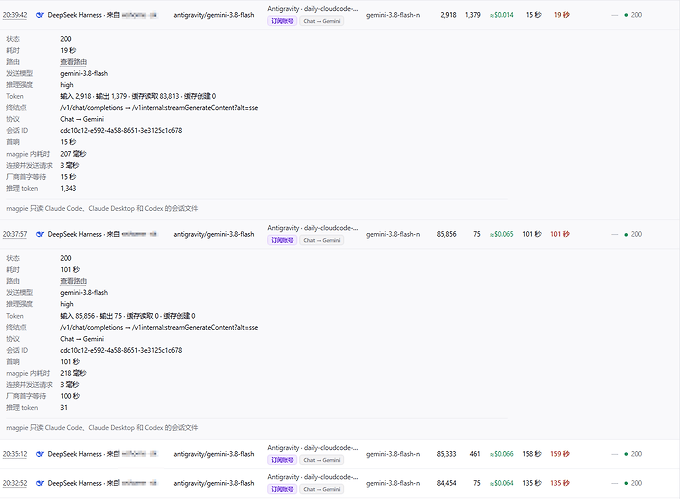Expand the log row at timestamp 20:32:52

(x=15, y=483)
